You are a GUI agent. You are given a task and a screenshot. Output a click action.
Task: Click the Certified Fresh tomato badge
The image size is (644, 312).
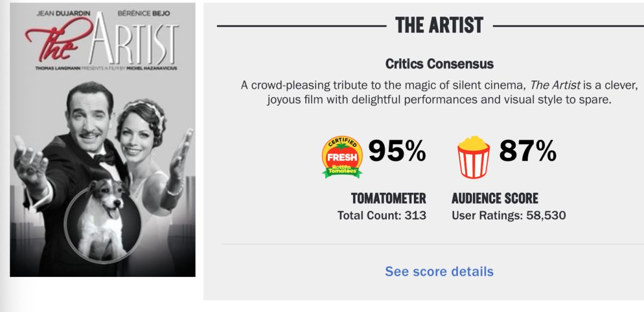coord(342,157)
